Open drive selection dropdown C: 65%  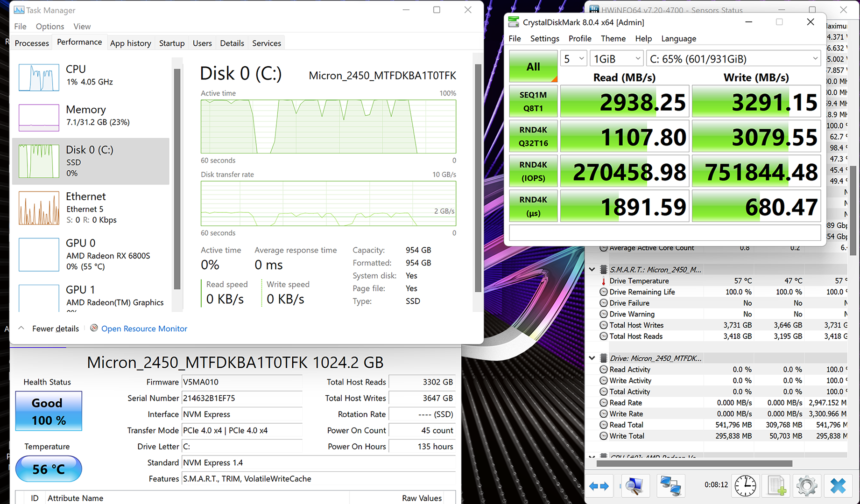click(733, 59)
